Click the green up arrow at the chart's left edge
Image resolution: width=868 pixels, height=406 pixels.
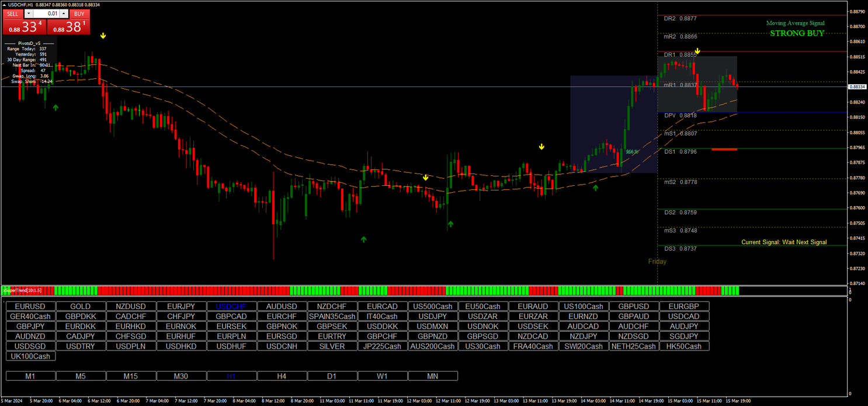tap(55, 107)
